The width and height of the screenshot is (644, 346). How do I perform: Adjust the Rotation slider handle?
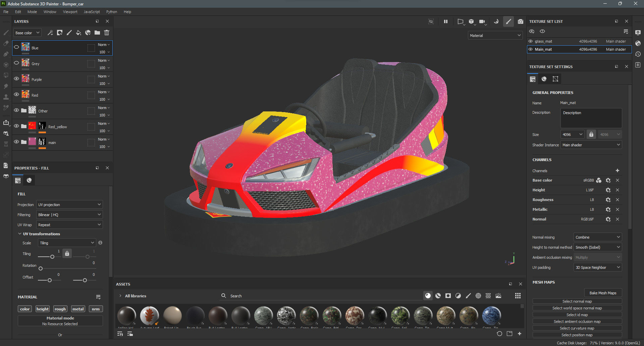(41, 268)
